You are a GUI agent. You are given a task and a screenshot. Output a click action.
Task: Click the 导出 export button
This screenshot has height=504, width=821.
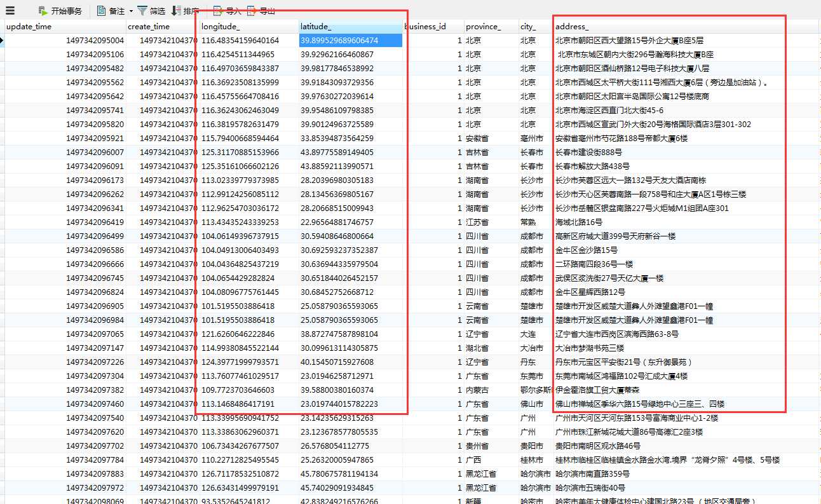[261, 11]
